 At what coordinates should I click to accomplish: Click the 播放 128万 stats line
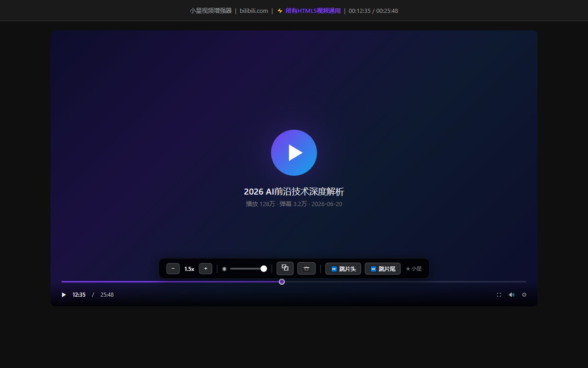(x=294, y=204)
